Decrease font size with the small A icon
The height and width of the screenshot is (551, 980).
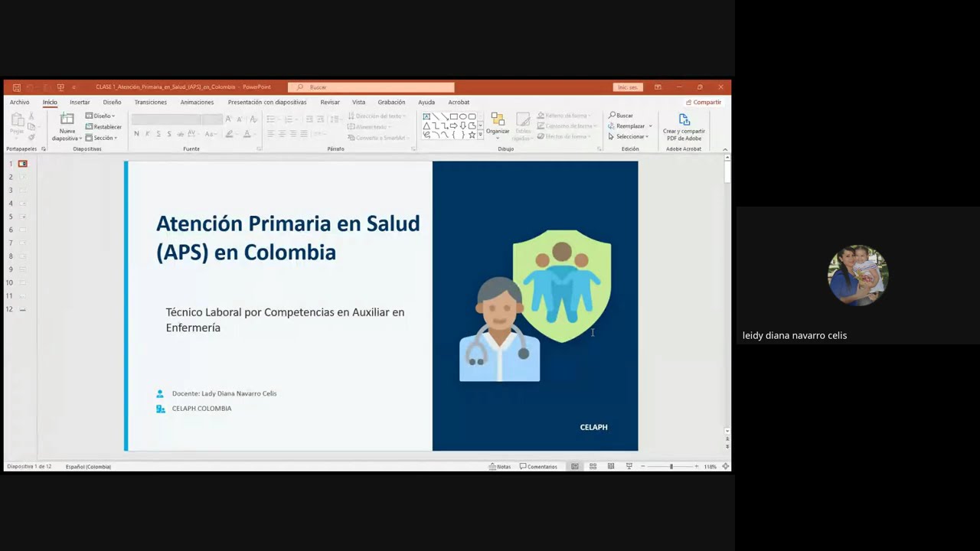240,119
